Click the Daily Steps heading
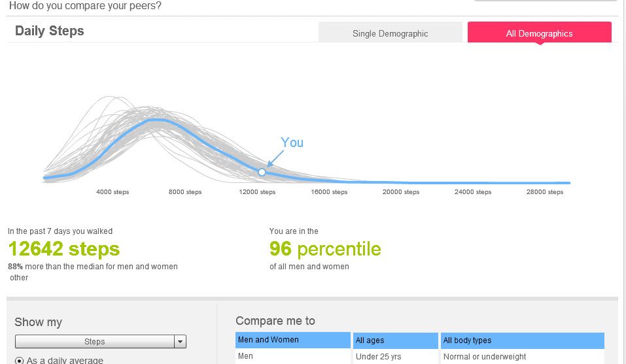 (x=50, y=31)
